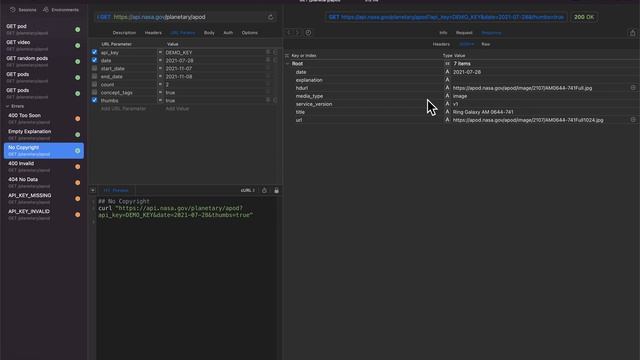The image size is (640, 360).
Task: Click the action icon on hdurl row
Action: [x=633, y=88]
